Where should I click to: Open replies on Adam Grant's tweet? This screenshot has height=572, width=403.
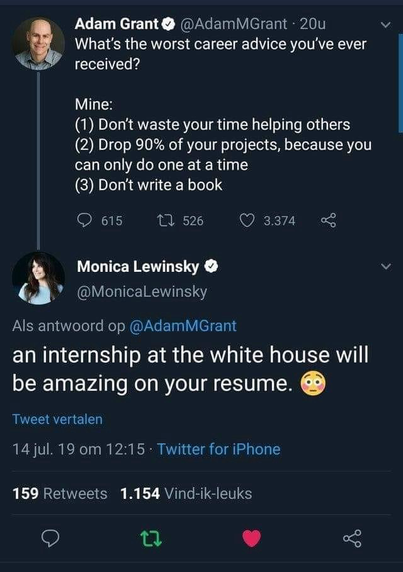tap(85, 220)
